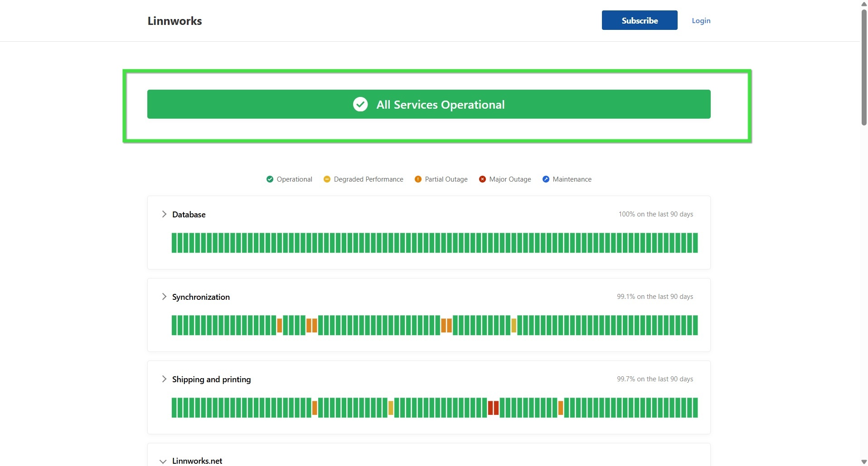Click the Partial Outage legend label

click(446, 179)
